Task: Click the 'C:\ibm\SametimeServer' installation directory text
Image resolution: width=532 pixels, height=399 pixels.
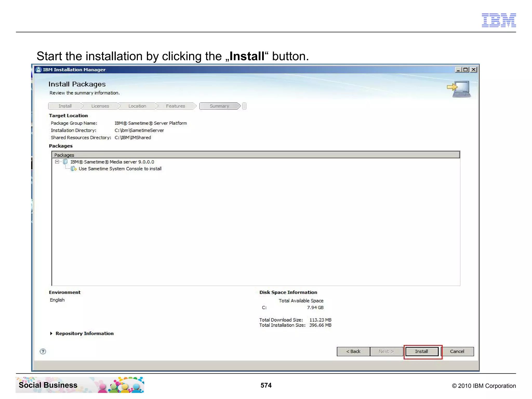Action: click(139, 130)
